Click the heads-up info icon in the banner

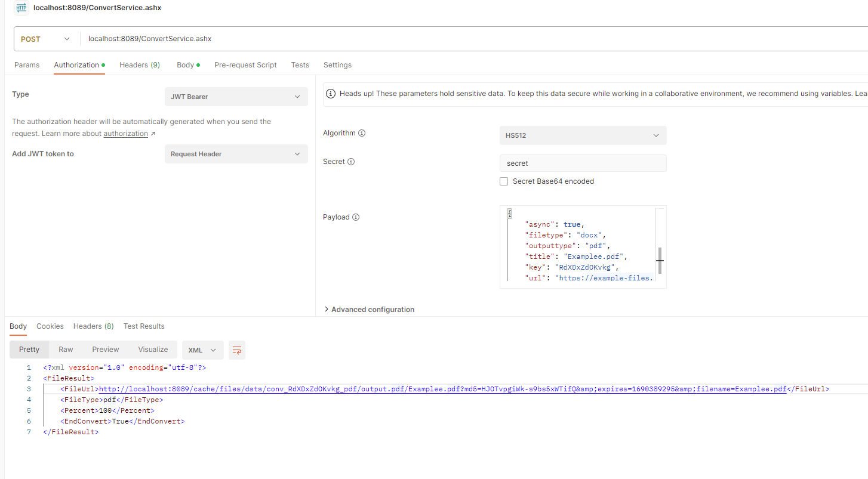point(331,94)
